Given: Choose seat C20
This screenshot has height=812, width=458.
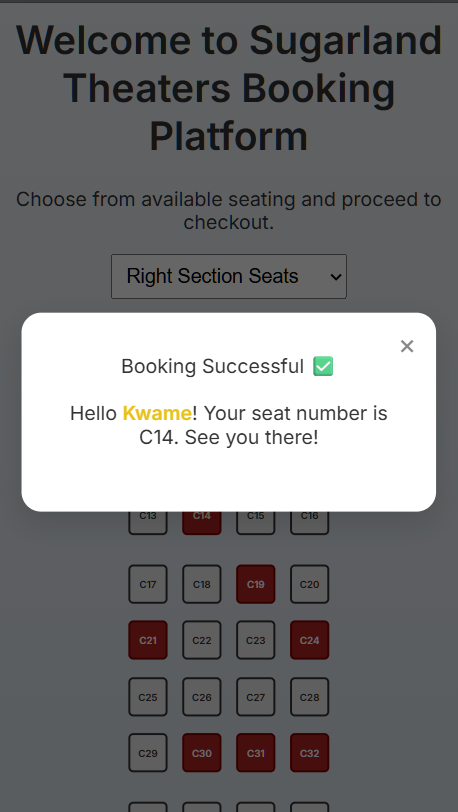Looking at the screenshot, I should pyautogui.click(x=309, y=584).
